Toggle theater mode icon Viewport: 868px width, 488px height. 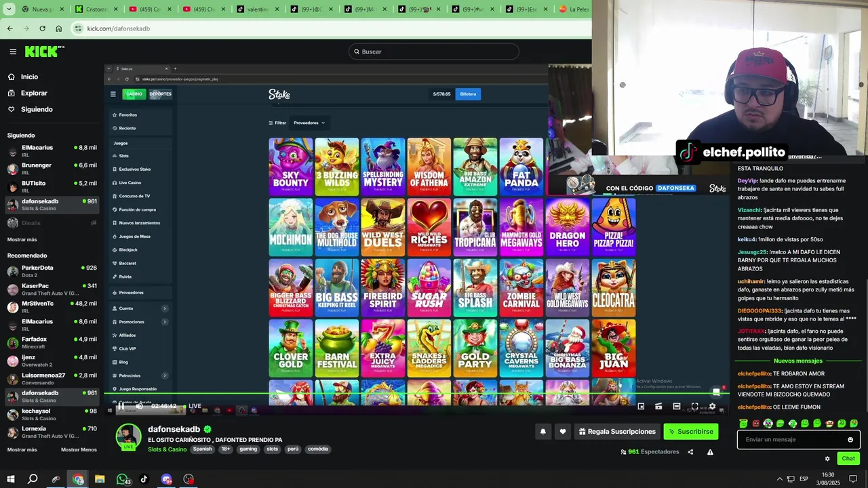(676, 407)
